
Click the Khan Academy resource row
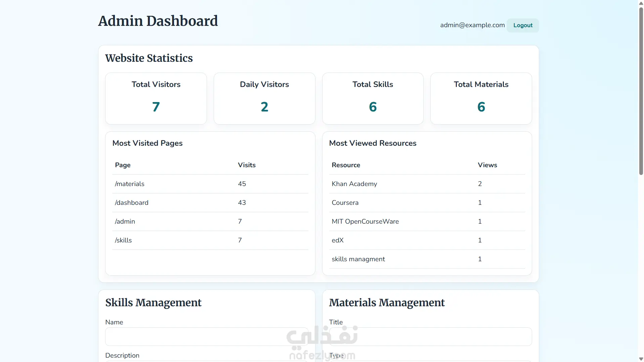(x=427, y=184)
